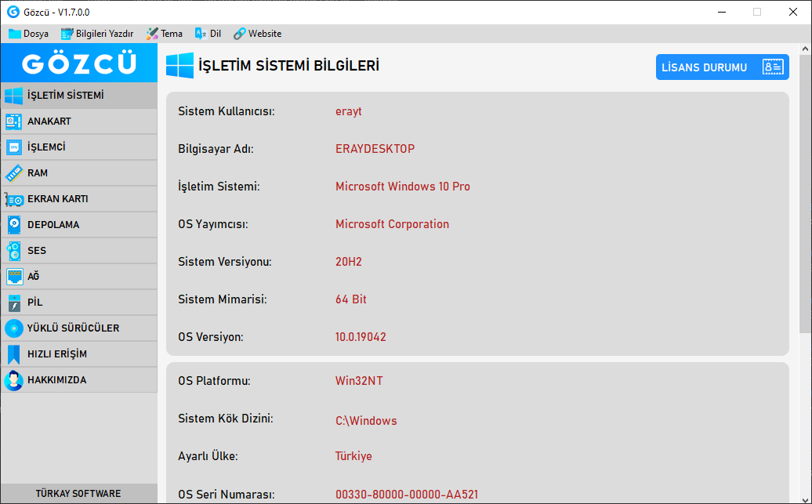Click the Sistem Mimarisi label
812x504 pixels.
[x=222, y=299]
